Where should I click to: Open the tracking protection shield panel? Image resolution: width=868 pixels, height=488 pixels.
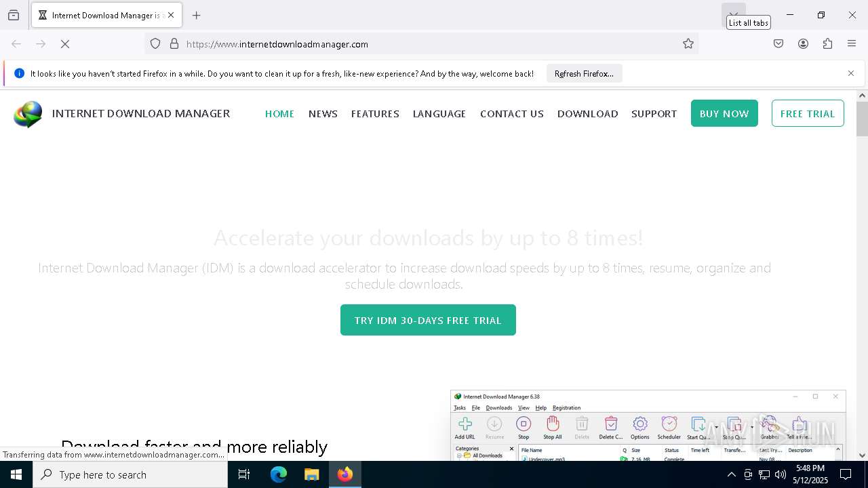[155, 44]
